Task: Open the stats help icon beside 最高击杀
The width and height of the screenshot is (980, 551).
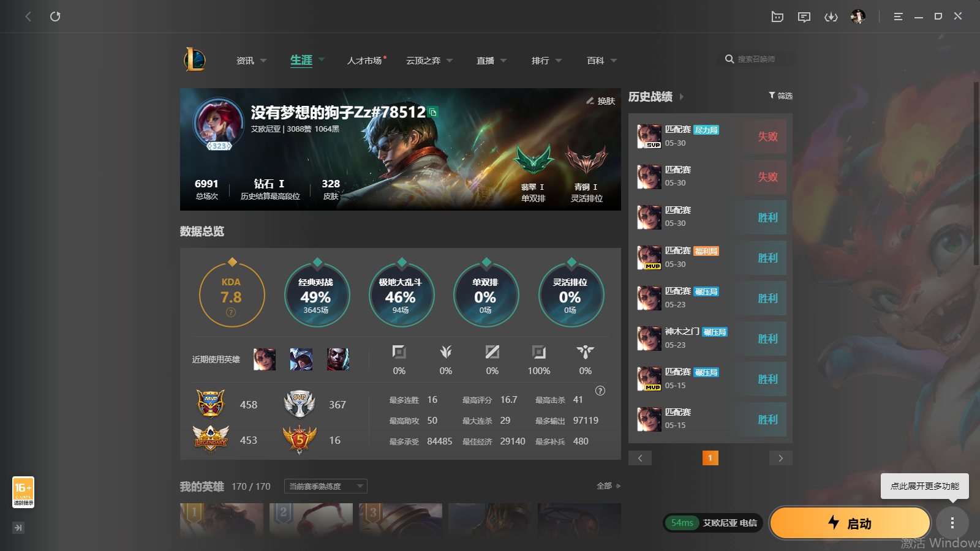Action: point(600,391)
